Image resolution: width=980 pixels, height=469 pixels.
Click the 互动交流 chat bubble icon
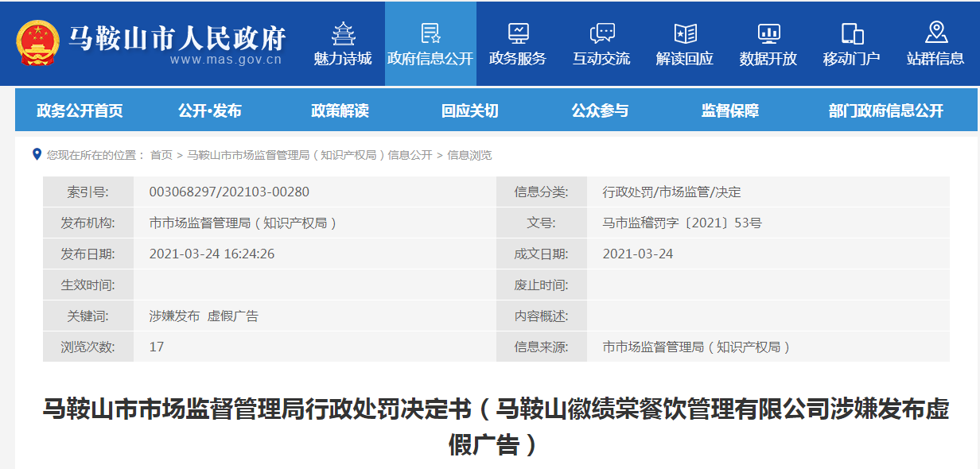(x=602, y=33)
